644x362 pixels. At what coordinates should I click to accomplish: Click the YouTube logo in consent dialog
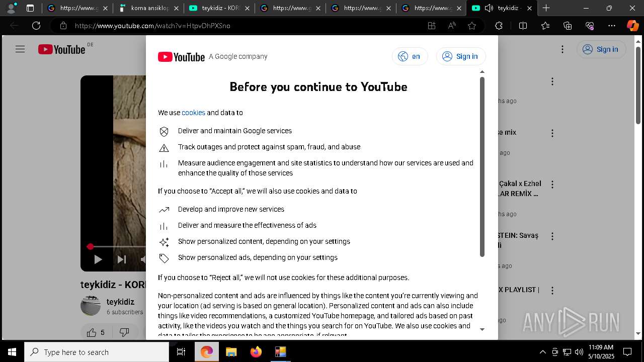pos(181,57)
